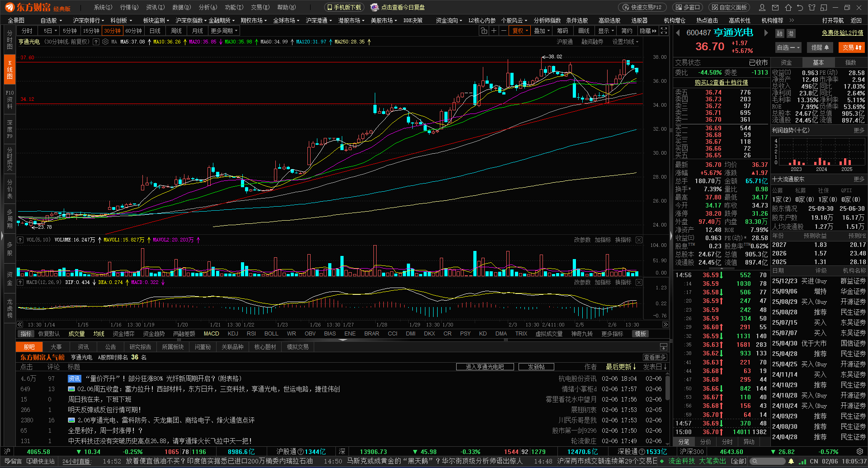Switch to the 分价 tab under trades

pos(705,441)
